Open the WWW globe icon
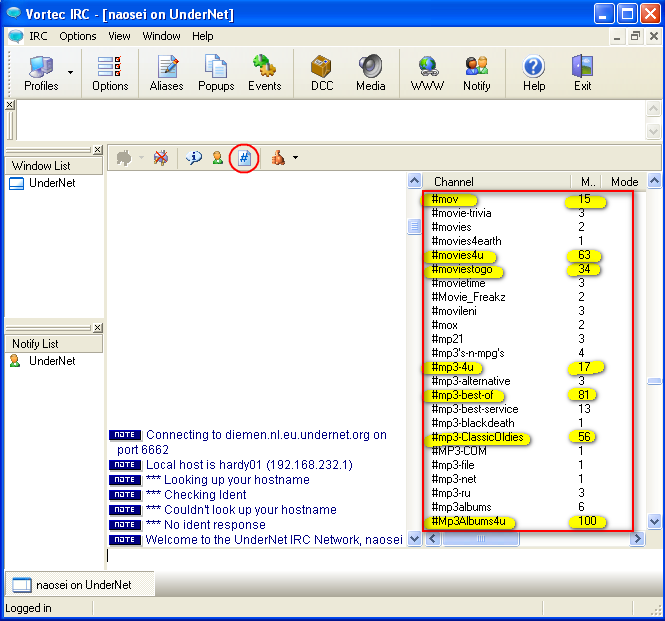 click(427, 73)
